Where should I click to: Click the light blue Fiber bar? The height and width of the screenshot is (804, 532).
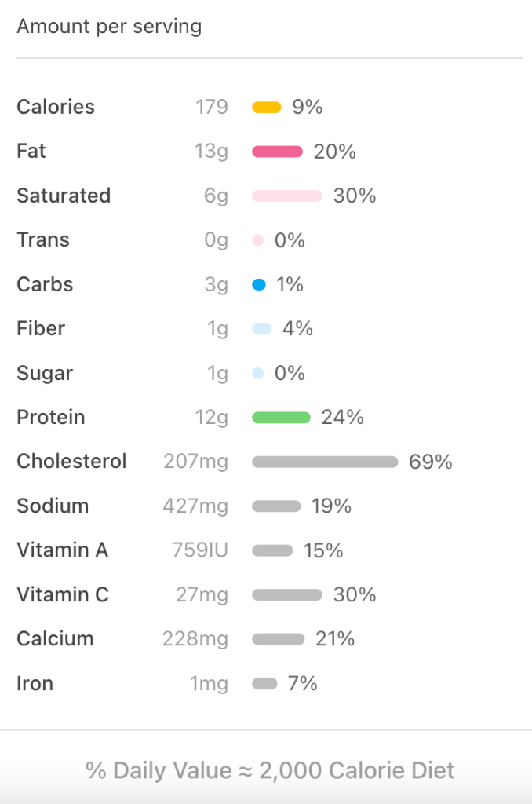pyautogui.click(x=261, y=329)
